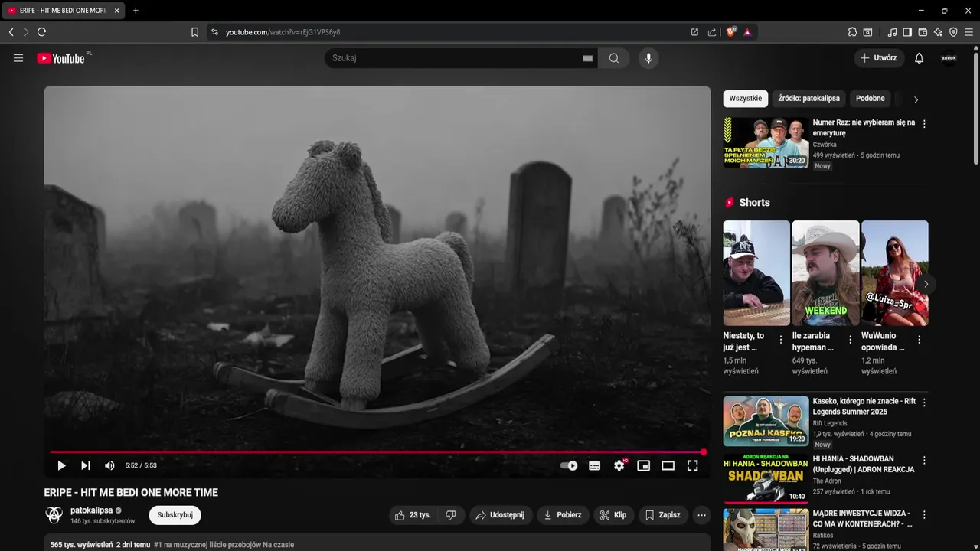Open Leo AI sparkle icon

938,32
